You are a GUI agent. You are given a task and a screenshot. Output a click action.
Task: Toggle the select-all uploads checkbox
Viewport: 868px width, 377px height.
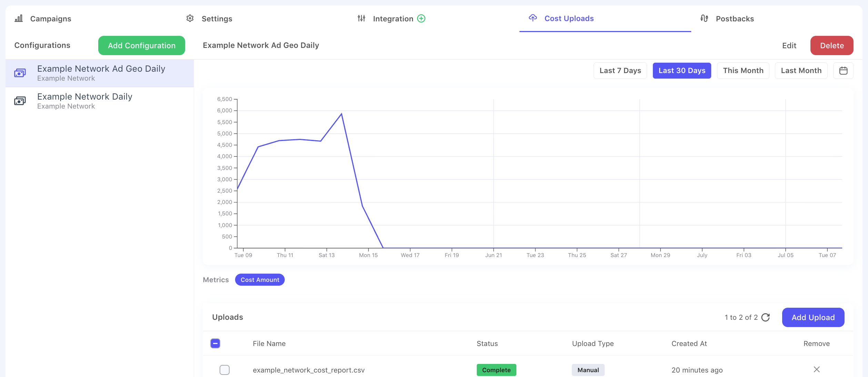point(215,343)
